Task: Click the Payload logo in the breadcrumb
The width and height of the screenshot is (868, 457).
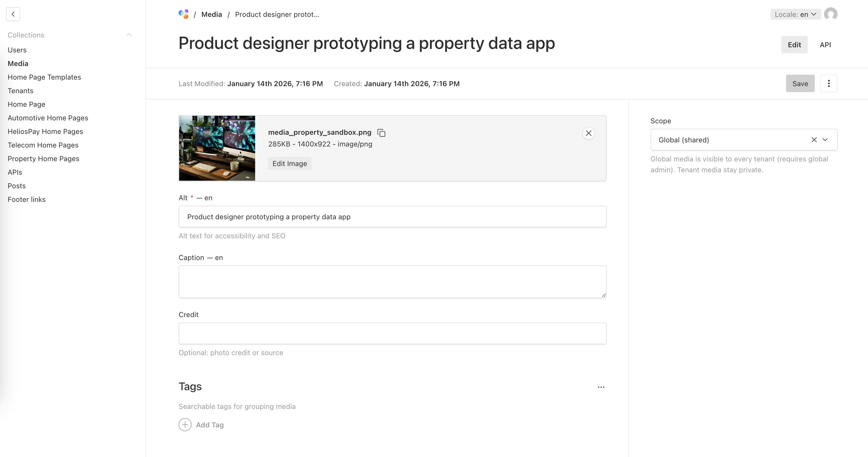Action: (x=184, y=14)
